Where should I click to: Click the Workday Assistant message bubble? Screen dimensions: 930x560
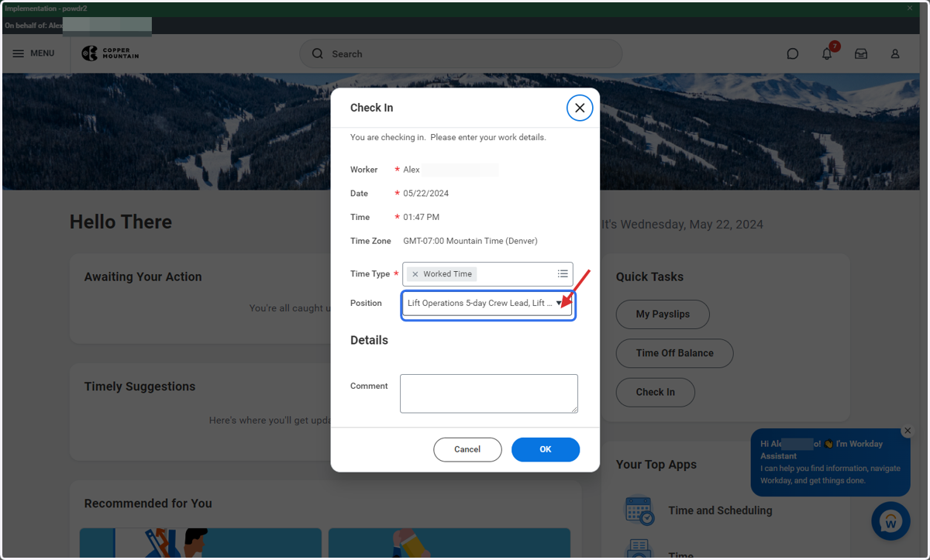click(x=831, y=462)
